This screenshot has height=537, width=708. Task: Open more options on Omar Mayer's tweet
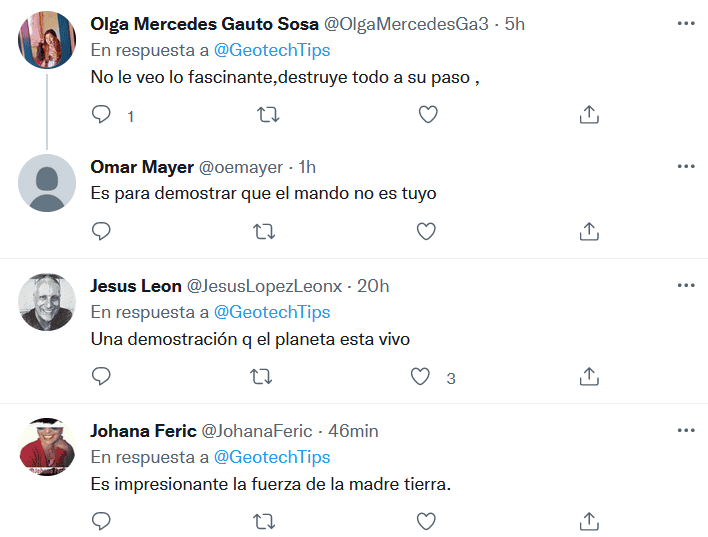pos(685,166)
